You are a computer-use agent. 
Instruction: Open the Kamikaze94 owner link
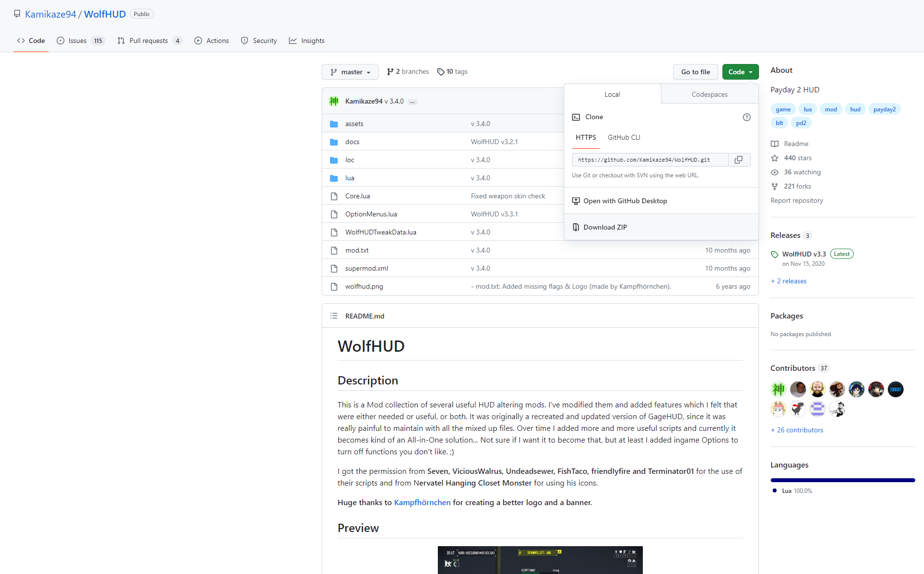(50, 14)
